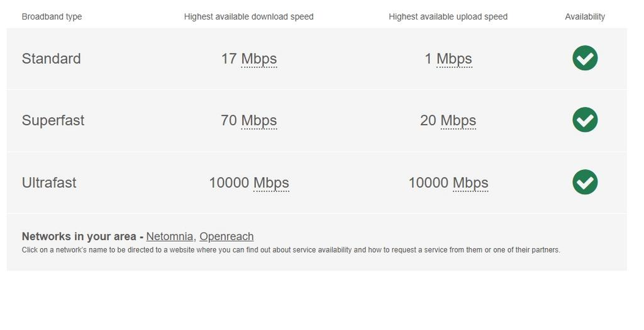Click Mbps abbreviation in Ultrafast upload speed
Screen dimensions: 644x330
pyautogui.click(x=470, y=183)
